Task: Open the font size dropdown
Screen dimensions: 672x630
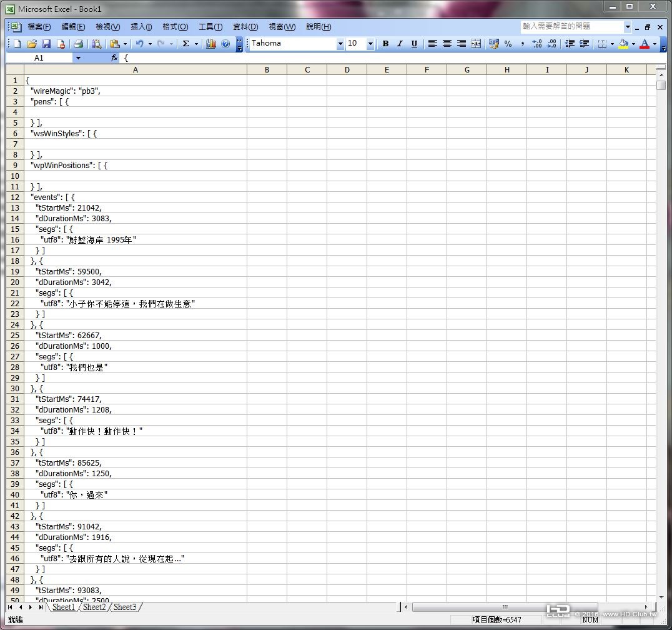Action: (371, 44)
